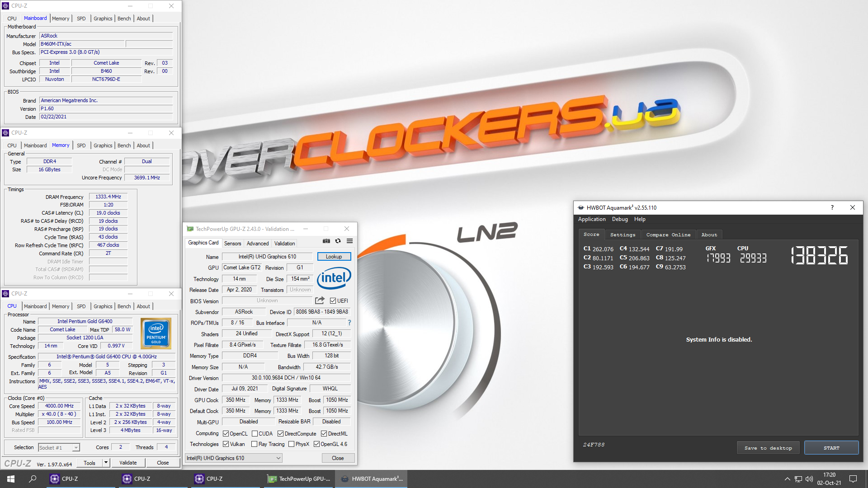Click the Motherboard model B460M-ITX/ac field
This screenshot has width=868, height=488.
coord(82,44)
